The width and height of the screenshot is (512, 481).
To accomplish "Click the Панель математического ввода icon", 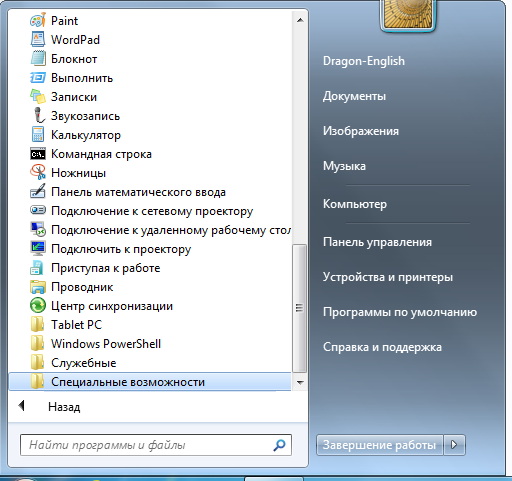I will click(x=38, y=191).
